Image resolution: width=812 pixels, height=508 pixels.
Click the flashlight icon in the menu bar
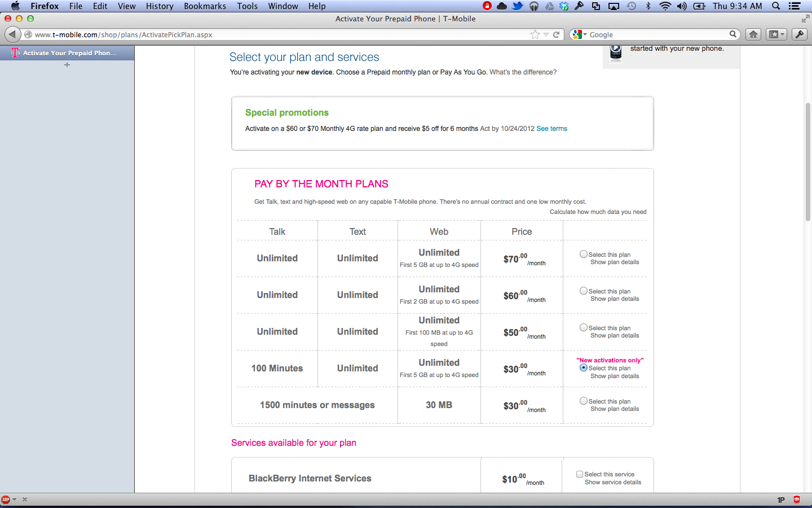pos(579,6)
